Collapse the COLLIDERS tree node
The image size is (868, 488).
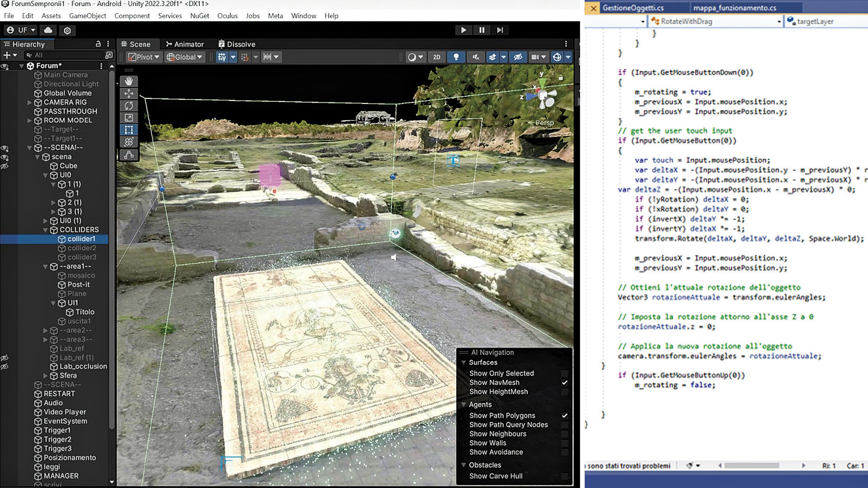[x=45, y=230]
